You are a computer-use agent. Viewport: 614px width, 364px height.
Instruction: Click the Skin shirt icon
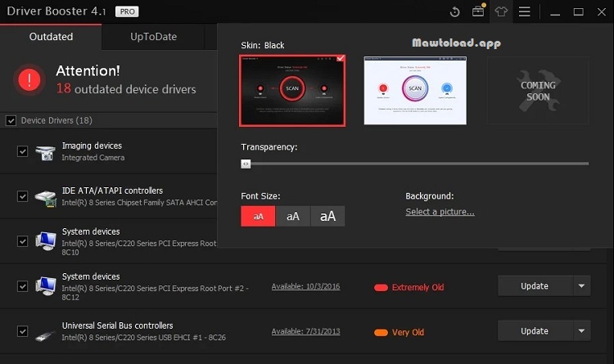tap(501, 11)
